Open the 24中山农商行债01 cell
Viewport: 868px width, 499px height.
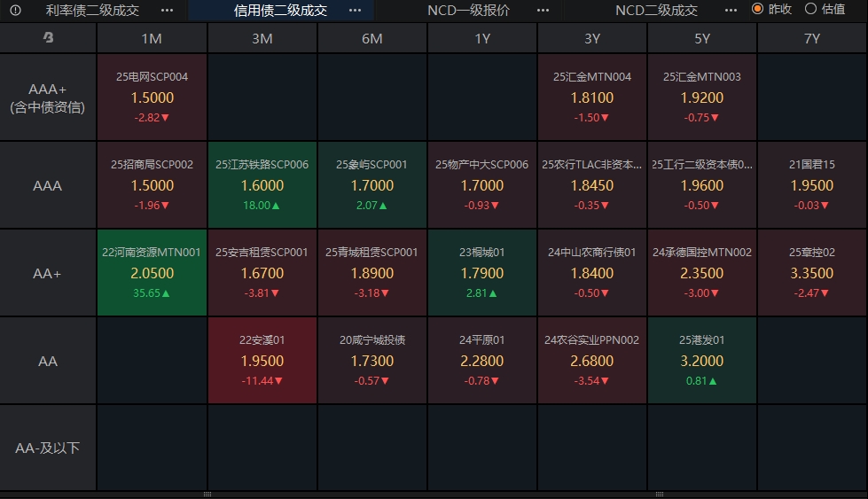click(591, 273)
